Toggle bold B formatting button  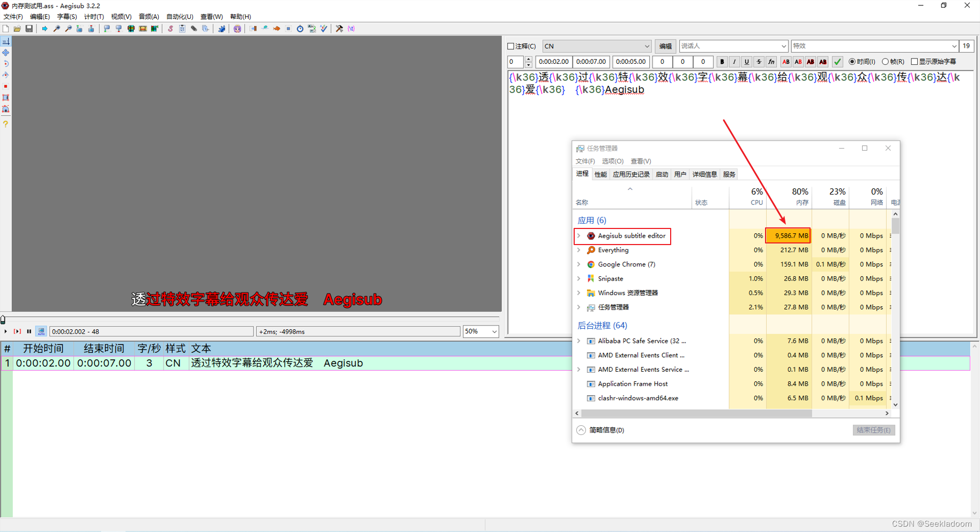[x=722, y=62]
